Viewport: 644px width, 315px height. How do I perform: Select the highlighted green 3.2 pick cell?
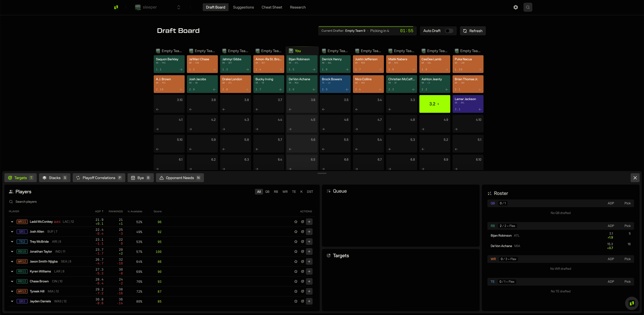(x=435, y=104)
